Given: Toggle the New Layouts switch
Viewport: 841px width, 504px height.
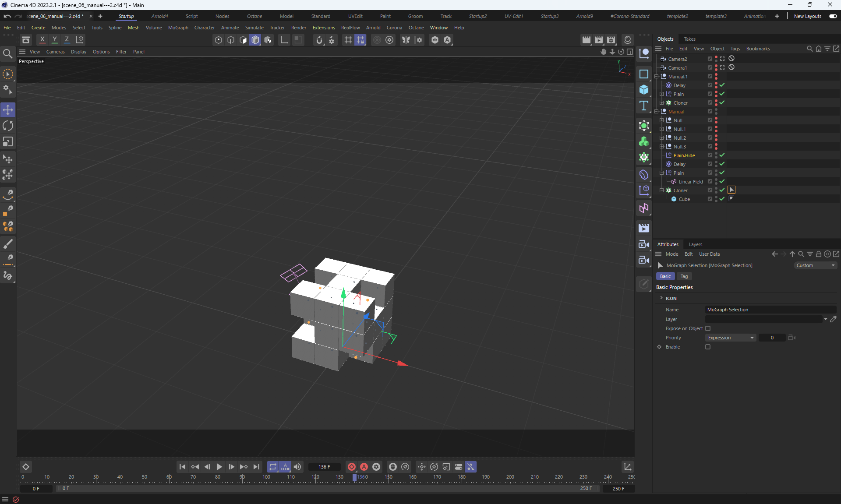Looking at the screenshot, I should point(833,16).
